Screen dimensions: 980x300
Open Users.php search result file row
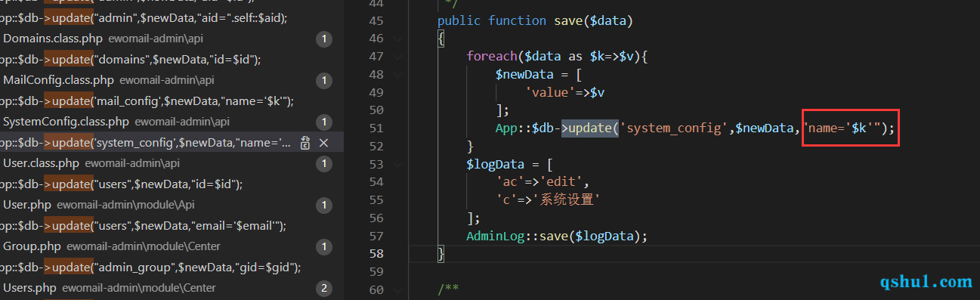[x=172, y=288]
